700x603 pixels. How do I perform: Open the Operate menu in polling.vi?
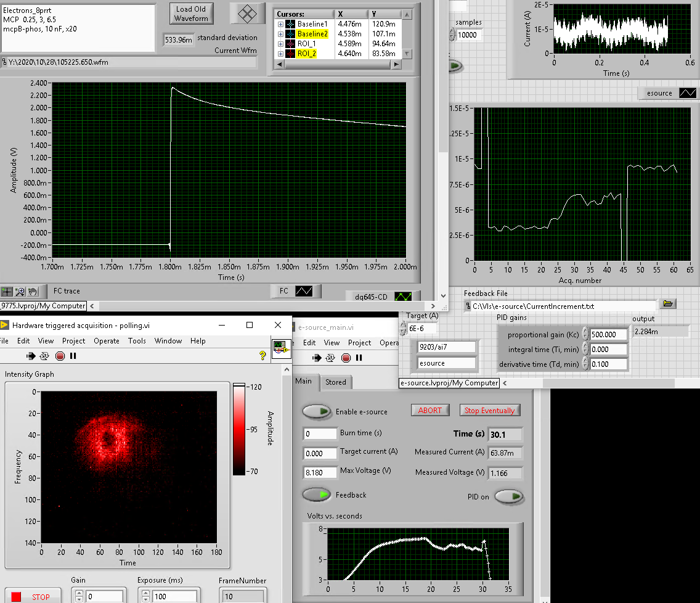coord(106,341)
